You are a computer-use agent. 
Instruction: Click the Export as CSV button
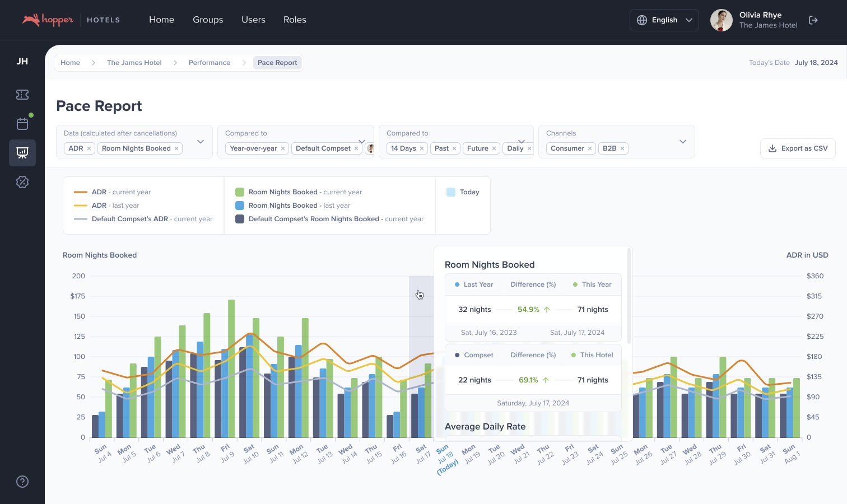coord(798,148)
